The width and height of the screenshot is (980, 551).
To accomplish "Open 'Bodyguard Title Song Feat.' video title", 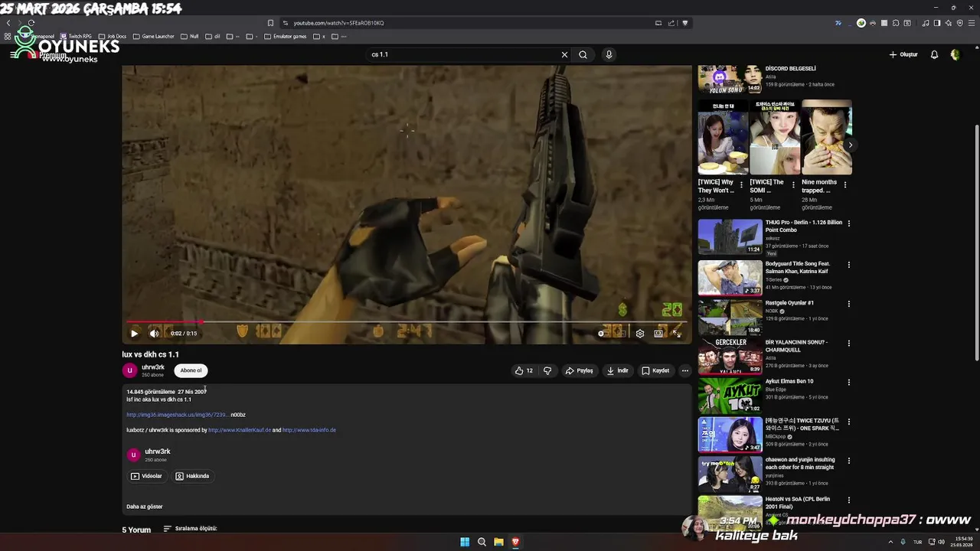I will (798, 267).
